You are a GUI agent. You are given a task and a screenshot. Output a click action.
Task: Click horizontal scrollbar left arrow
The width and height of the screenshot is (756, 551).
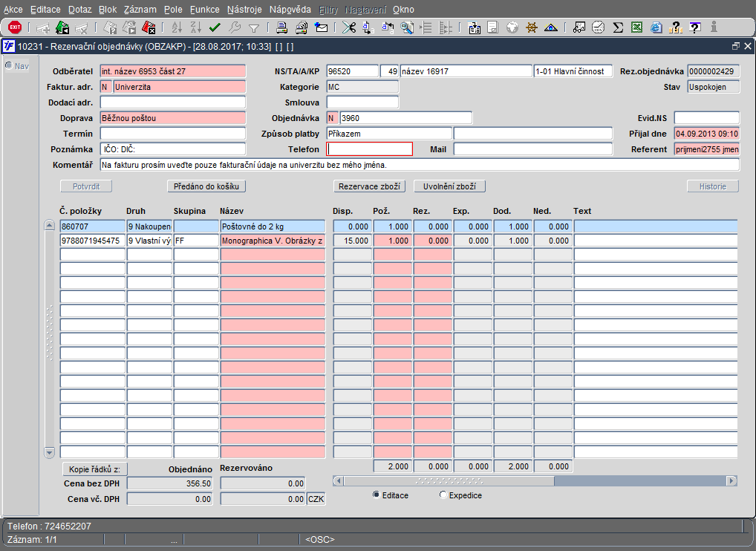tap(339, 480)
